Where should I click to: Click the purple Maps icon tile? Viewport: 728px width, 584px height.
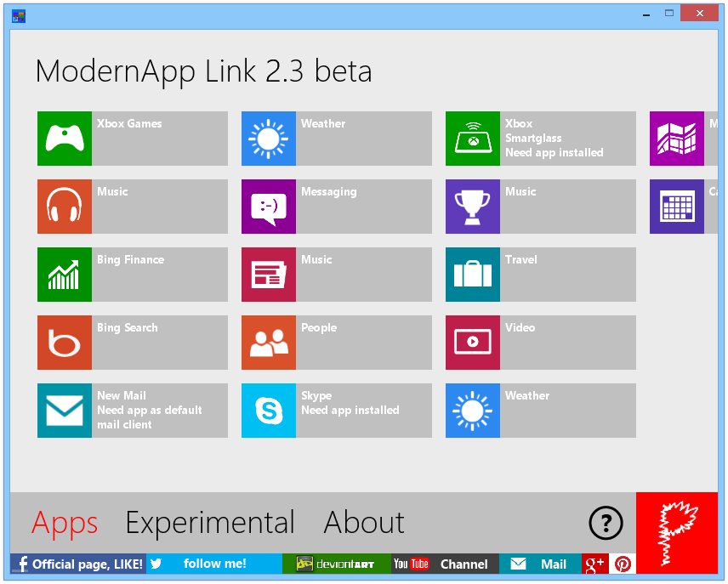click(x=684, y=139)
